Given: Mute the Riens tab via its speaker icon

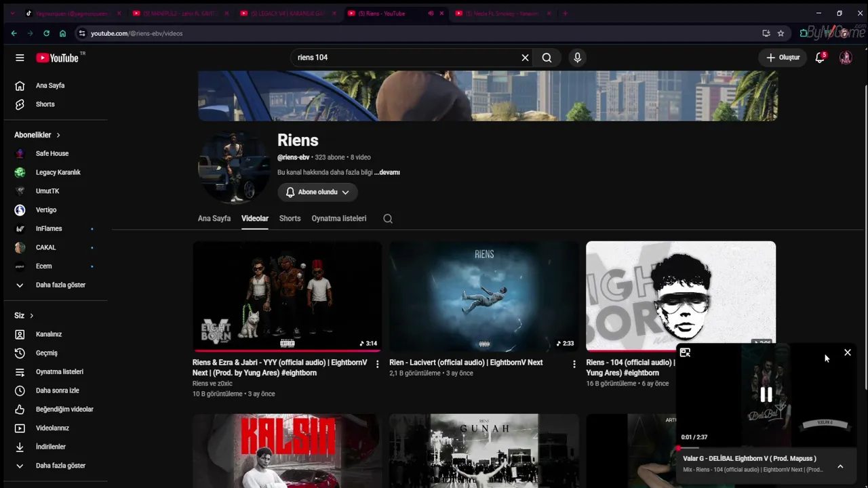Looking at the screenshot, I should pyautogui.click(x=431, y=13).
